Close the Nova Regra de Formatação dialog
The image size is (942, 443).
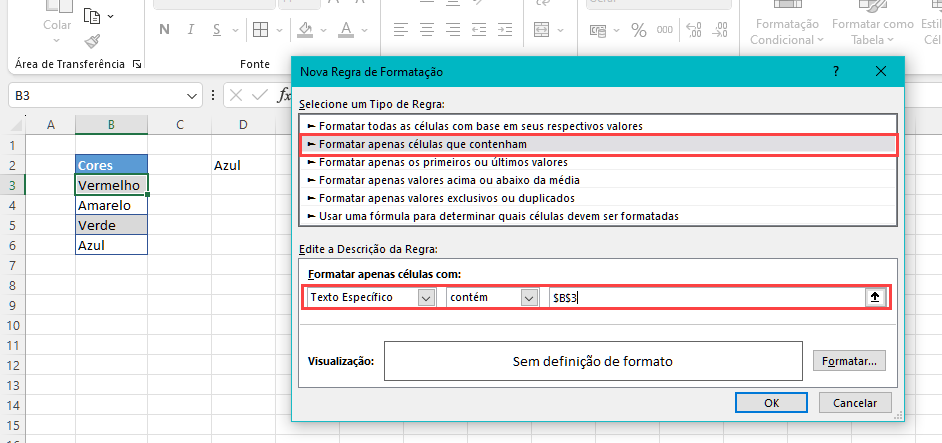[881, 72]
